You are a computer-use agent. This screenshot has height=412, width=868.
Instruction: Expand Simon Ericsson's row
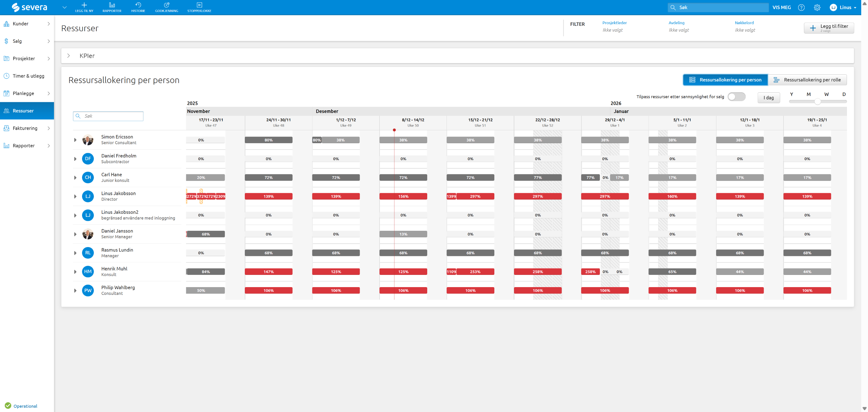75,140
